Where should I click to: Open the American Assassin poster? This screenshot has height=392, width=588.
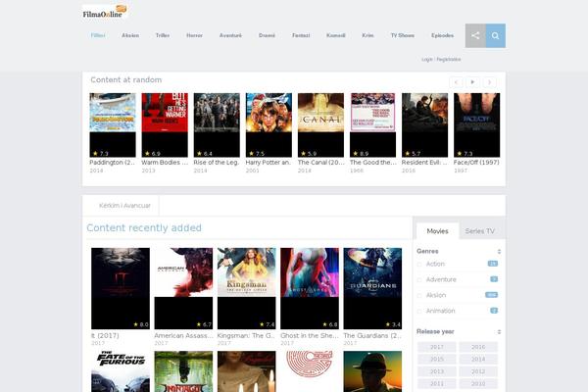[183, 288]
